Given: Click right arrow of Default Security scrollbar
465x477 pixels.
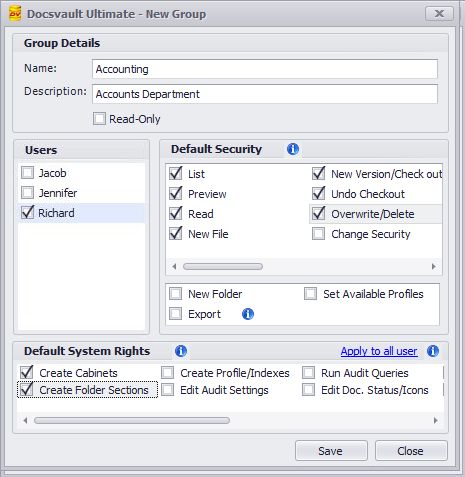Looking at the screenshot, I should [x=434, y=266].
